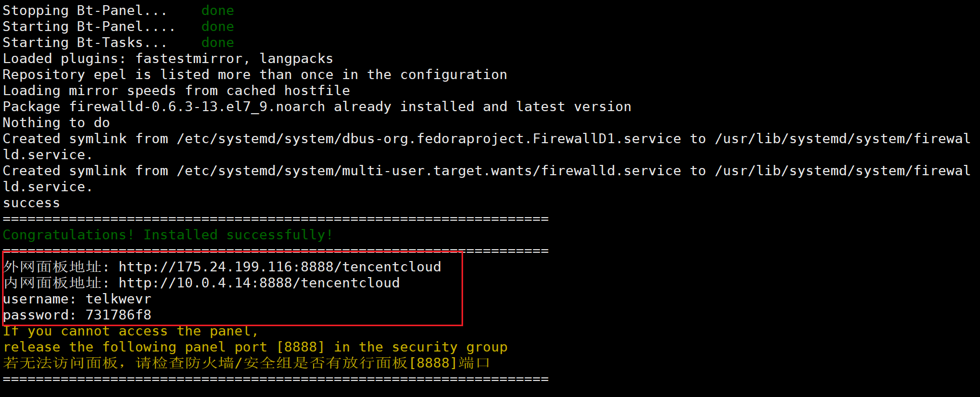Click the 'success' output line
Viewport: 980px width, 397px height.
31,203
